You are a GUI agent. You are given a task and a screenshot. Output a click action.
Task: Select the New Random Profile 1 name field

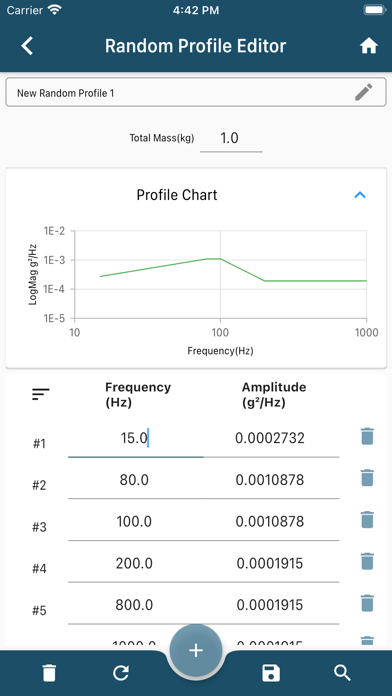coord(196,92)
